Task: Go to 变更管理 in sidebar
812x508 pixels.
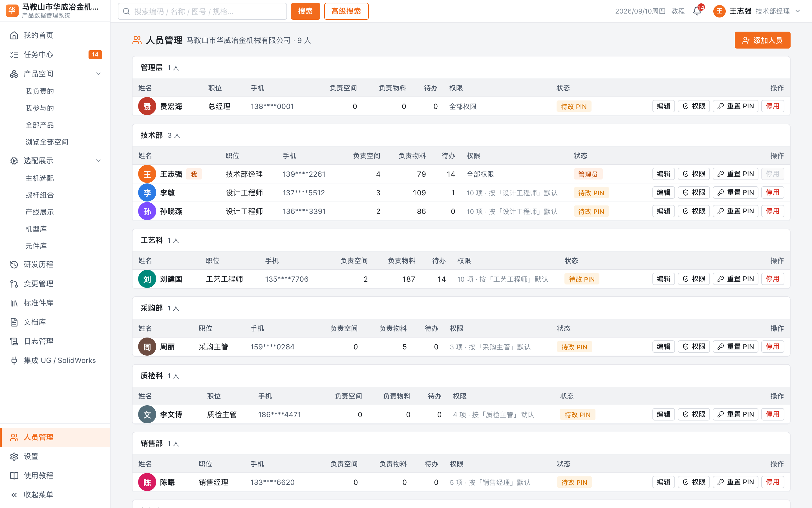Action: pyautogui.click(x=55, y=284)
